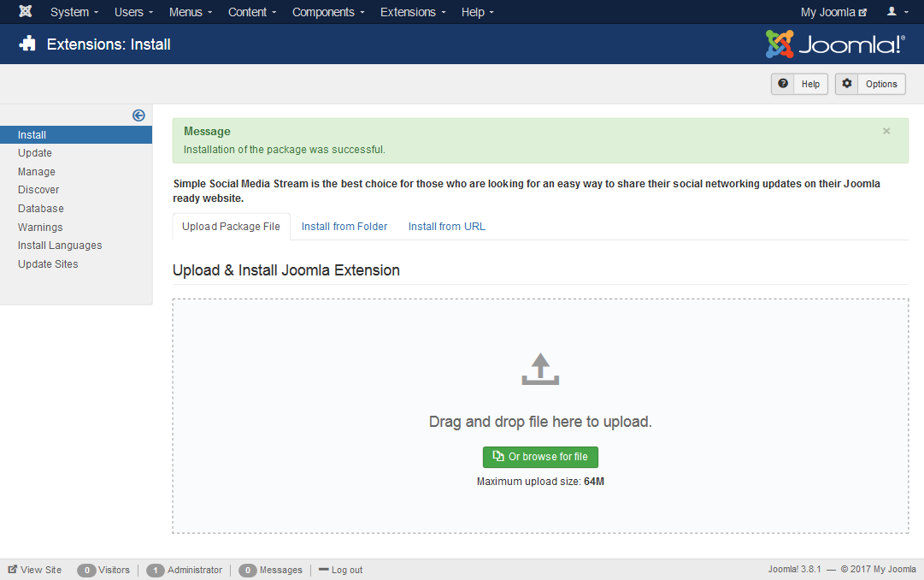Open Database in the sidebar
The height and width of the screenshot is (580, 924).
pos(41,208)
